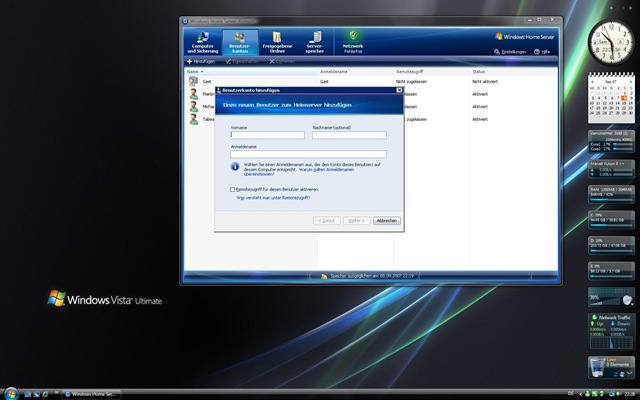The height and width of the screenshot is (400, 640).
Task: Open the Netzwerk status tab
Action: coord(353,42)
